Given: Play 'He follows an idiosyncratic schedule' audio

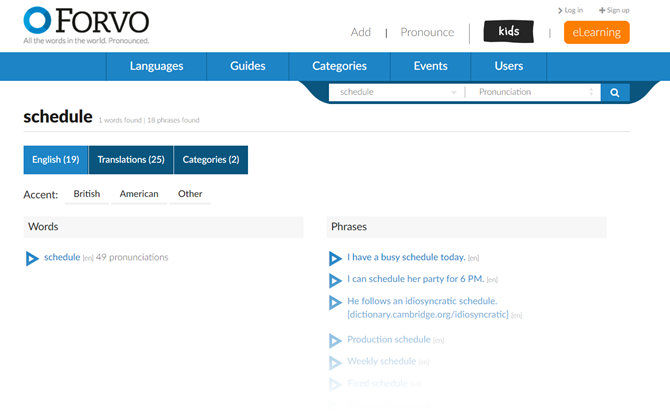Looking at the screenshot, I should point(335,302).
